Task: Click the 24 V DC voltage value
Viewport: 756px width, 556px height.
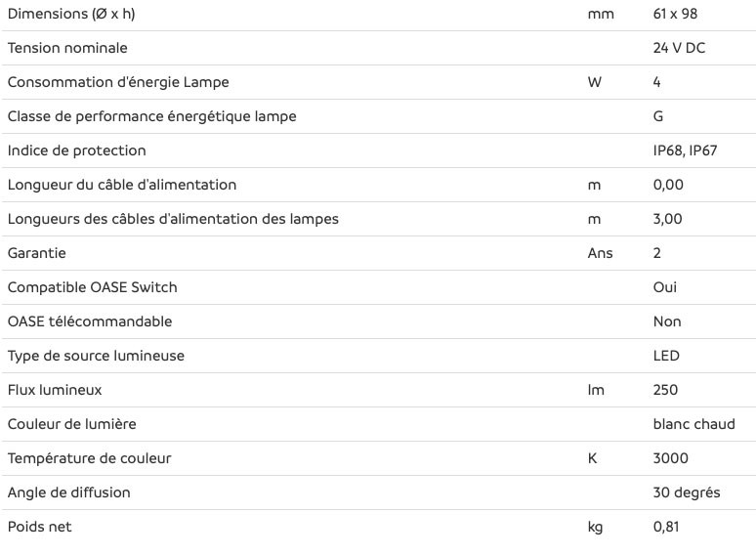Action: [x=679, y=48]
